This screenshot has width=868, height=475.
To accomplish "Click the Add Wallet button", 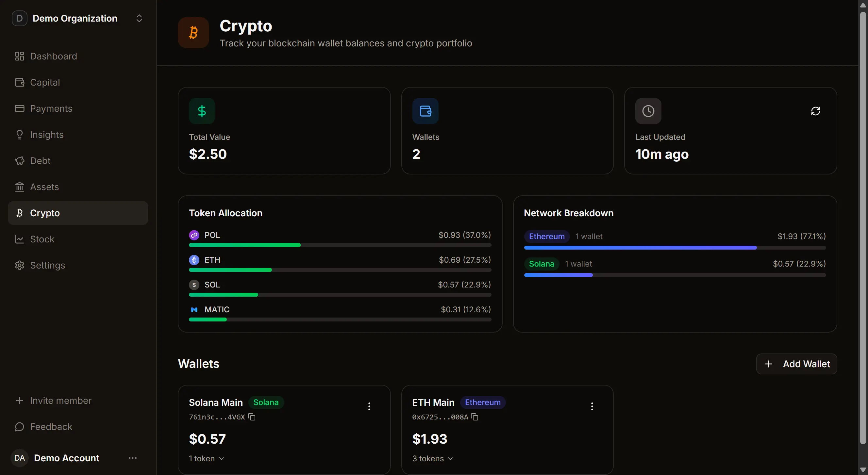I will pos(796,364).
